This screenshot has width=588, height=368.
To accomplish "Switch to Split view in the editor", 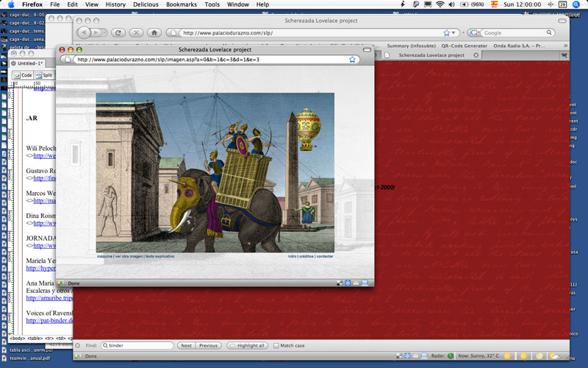I will click(x=43, y=75).
